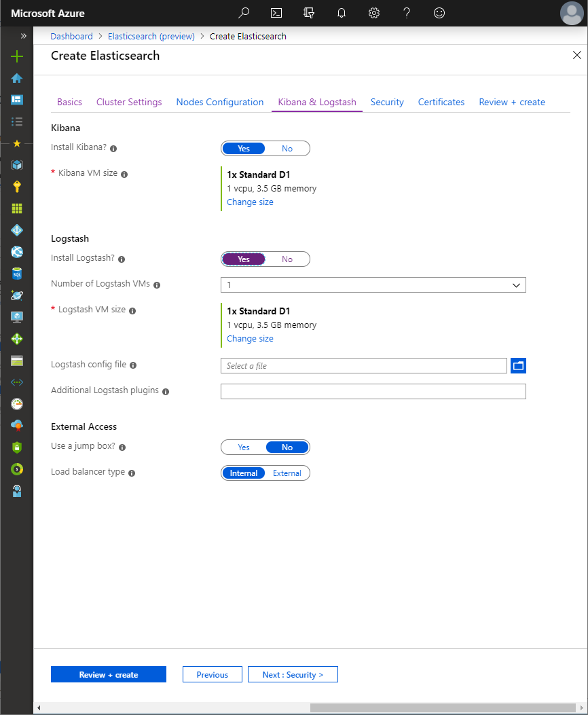Select the Virtual machines icon in the sidebar
This screenshot has height=715, width=588.
pyautogui.click(x=16, y=316)
